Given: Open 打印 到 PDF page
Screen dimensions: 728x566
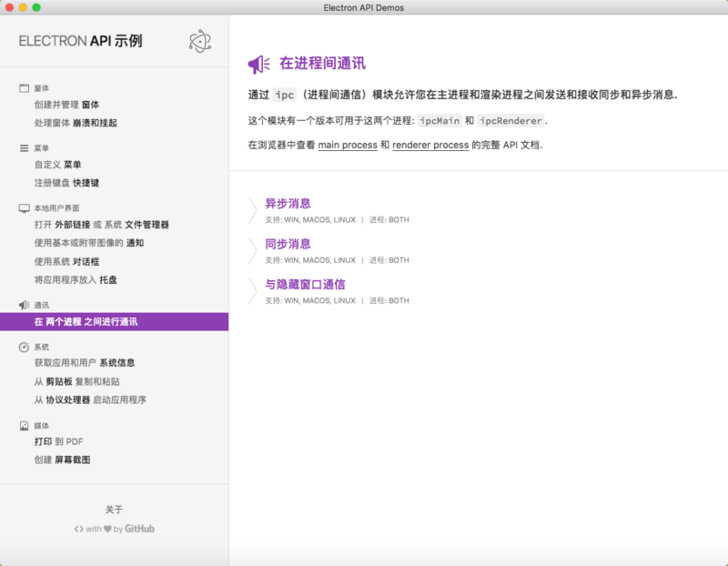Looking at the screenshot, I should point(58,441).
